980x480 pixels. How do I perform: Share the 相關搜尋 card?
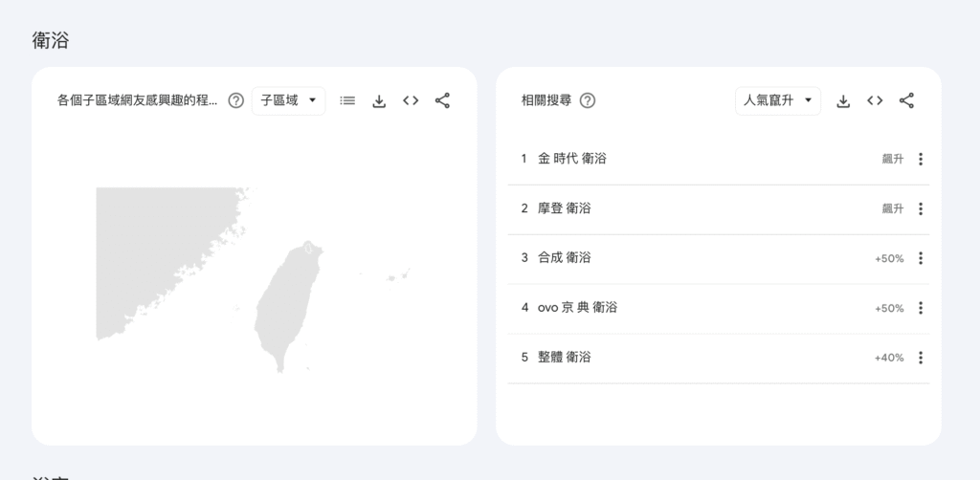pyautogui.click(x=906, y=100)
